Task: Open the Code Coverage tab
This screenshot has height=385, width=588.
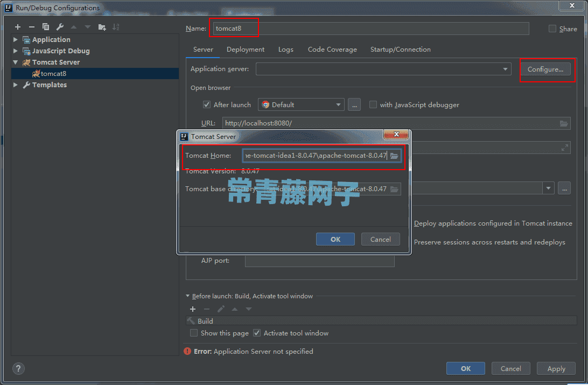Action: pos(332,50)
